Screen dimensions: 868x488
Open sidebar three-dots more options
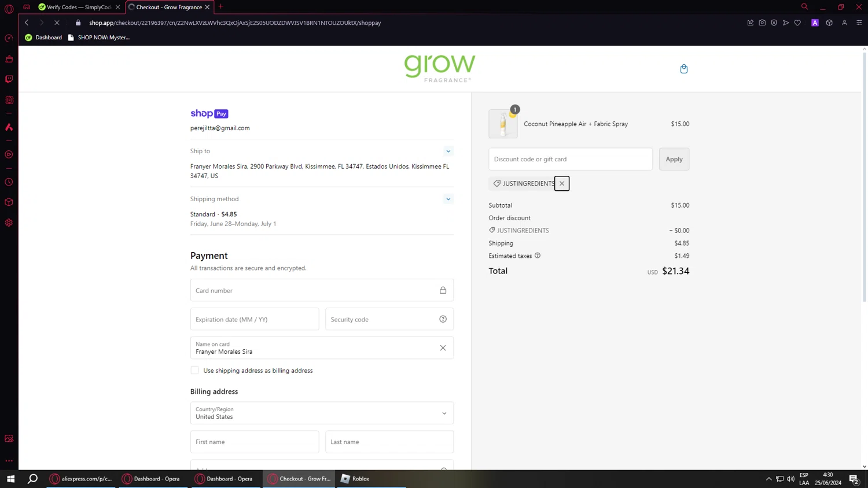click(x=9, y=461)
